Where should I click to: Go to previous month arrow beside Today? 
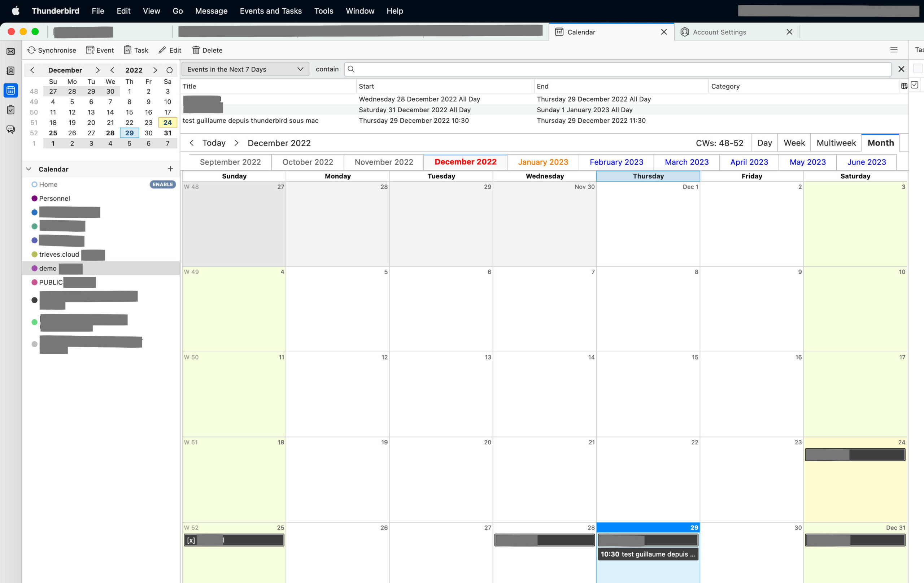[191, 143]
